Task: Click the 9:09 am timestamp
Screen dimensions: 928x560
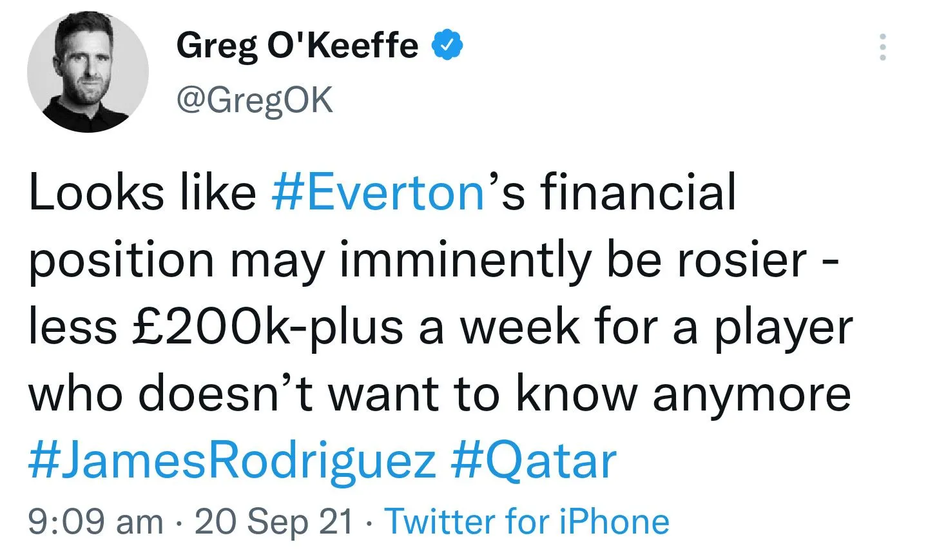Action: [95, 521]
